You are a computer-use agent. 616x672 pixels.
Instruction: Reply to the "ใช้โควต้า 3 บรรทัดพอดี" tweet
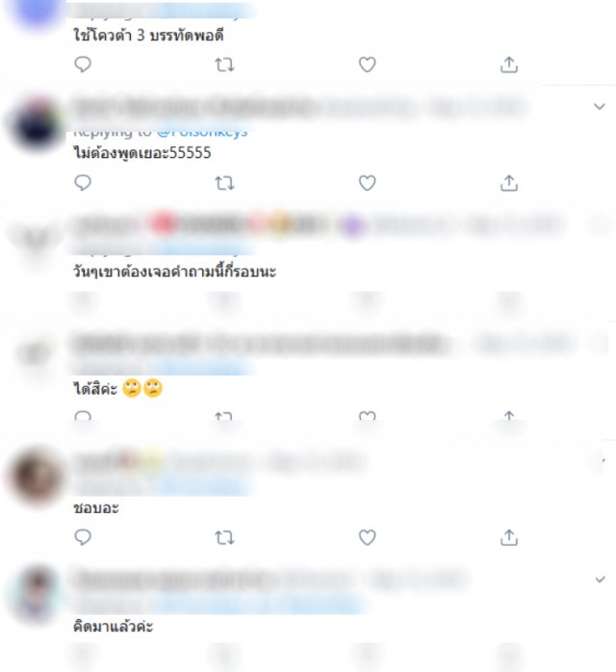[83, 65]
